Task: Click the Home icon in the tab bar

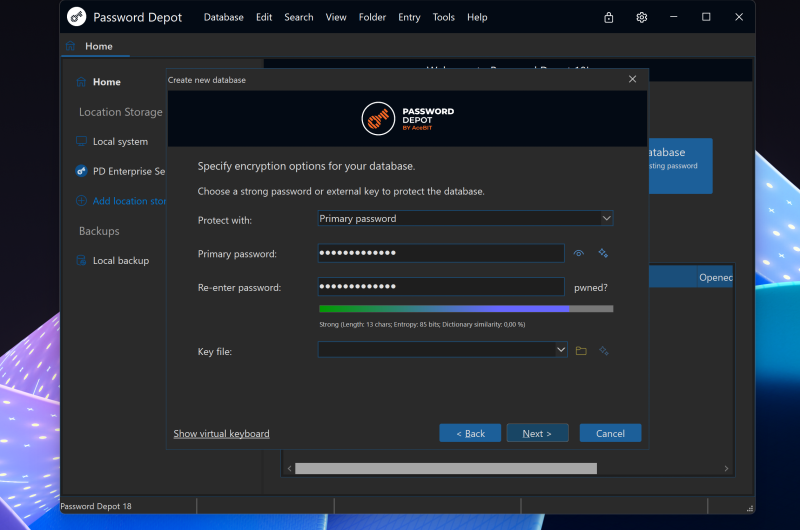Action: [70, 46]
